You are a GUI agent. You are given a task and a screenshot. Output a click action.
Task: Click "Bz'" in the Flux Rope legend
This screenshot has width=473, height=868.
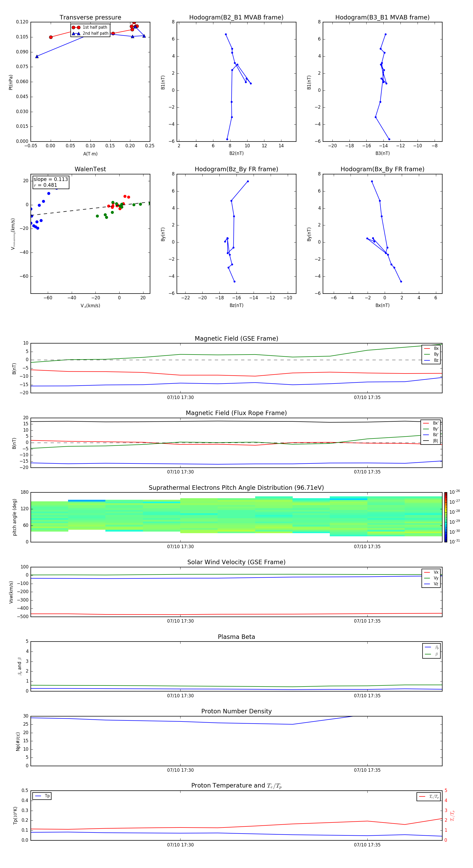tap(435, 435)
